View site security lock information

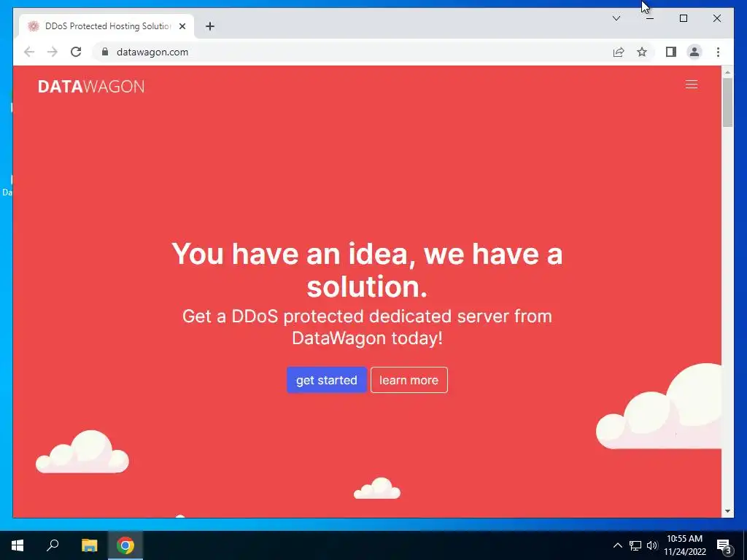(105, 52)
